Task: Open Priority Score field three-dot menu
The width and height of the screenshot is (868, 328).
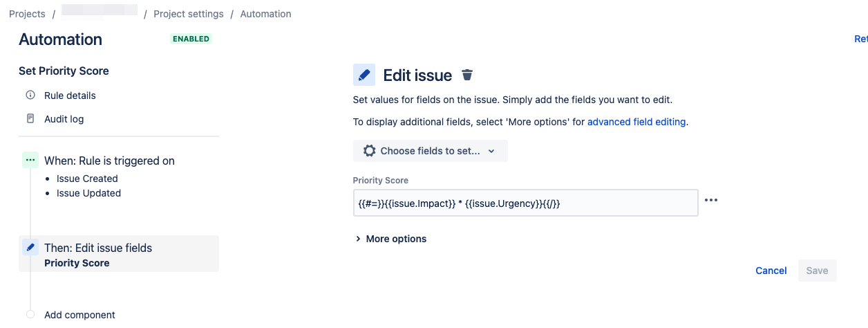Action: pos(711,200)
